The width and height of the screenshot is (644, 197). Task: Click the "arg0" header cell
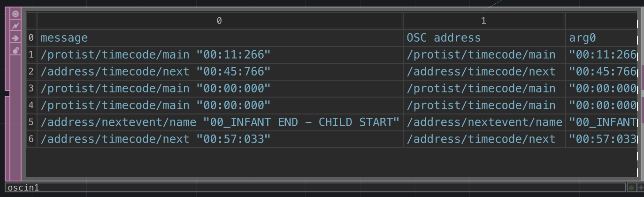(x=583, y=38)
